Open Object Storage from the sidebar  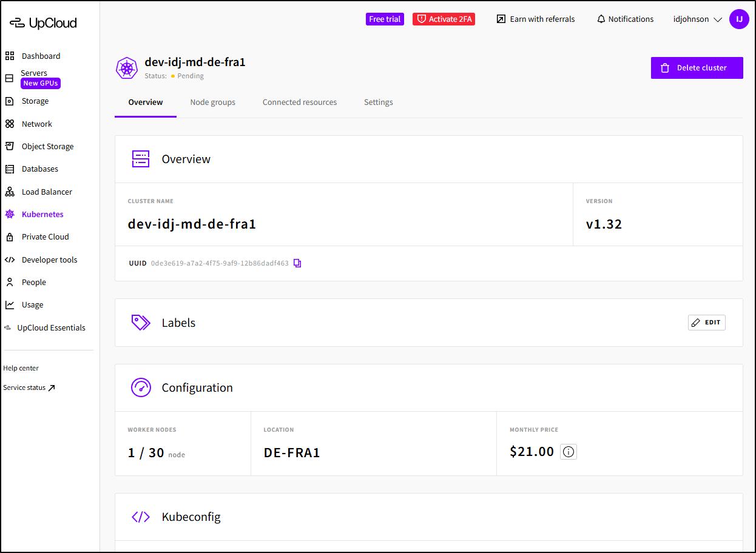pyautogui.click(x=47, y=146)
